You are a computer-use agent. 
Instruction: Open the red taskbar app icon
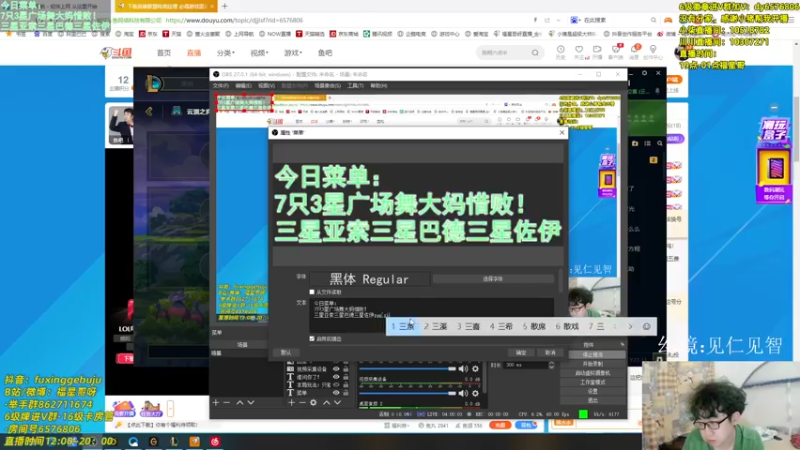tap(215, 442)
